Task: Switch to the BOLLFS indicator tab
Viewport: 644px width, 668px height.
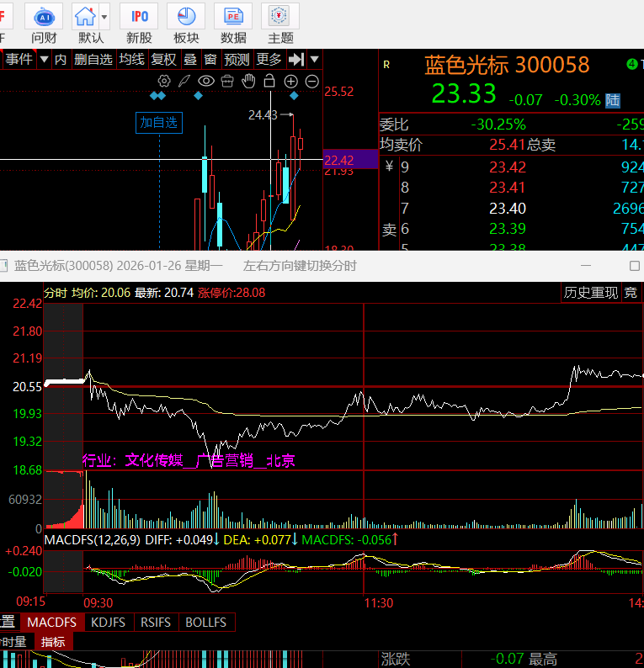Action: click(206, 623)
